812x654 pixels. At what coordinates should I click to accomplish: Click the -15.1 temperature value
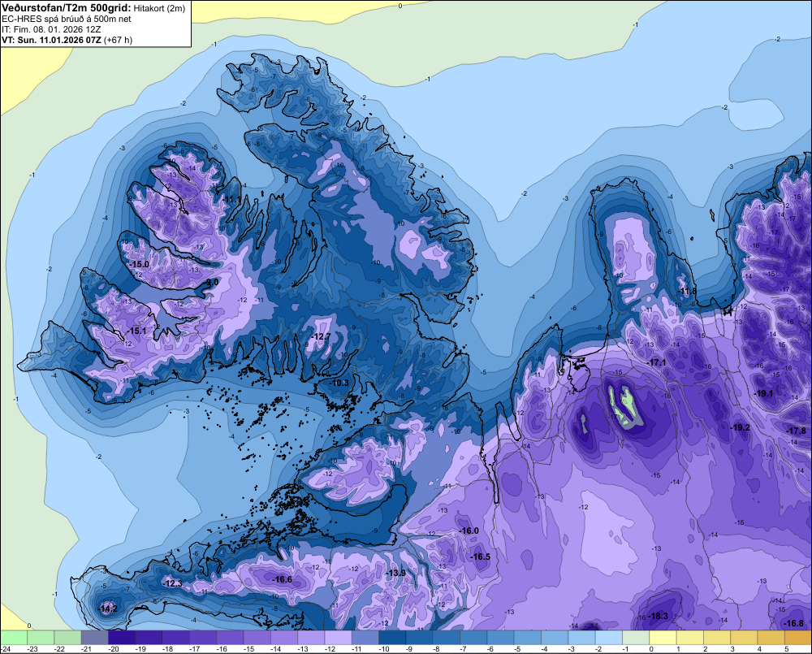pos(136,331)
